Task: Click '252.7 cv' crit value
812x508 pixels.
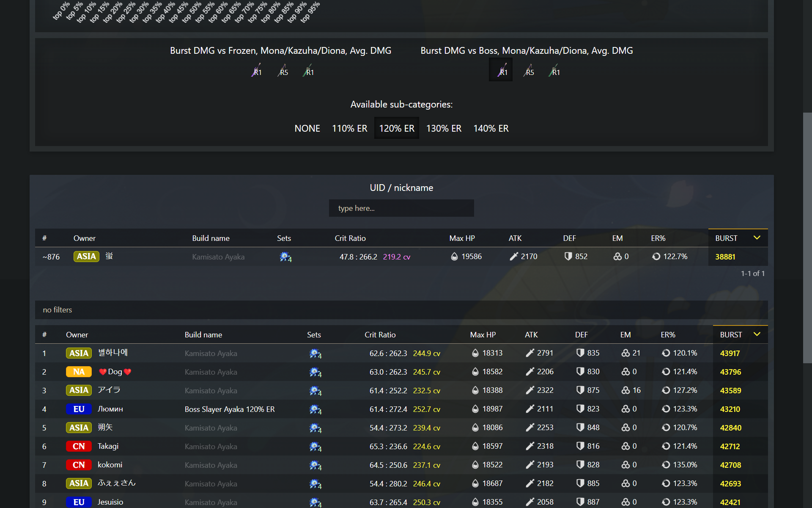Action: coord(427,409)
